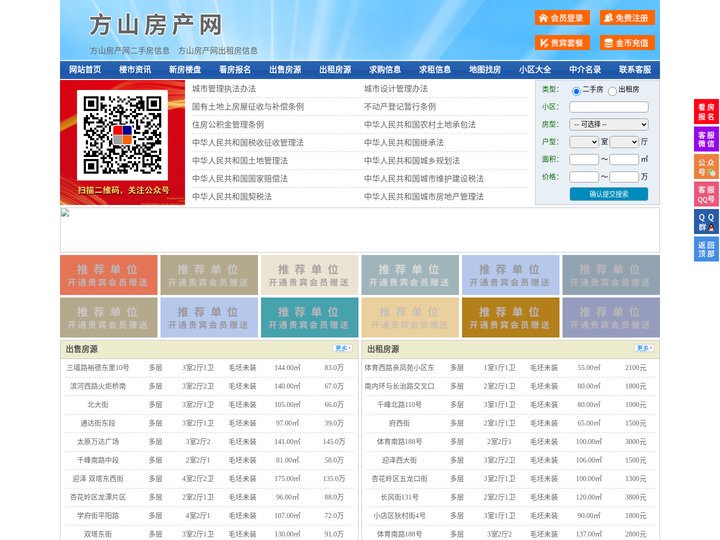Image resolution: width=720 pixels, height=540 pixels.
Task: Open 出租房源 navigation item
Action: 335,70
